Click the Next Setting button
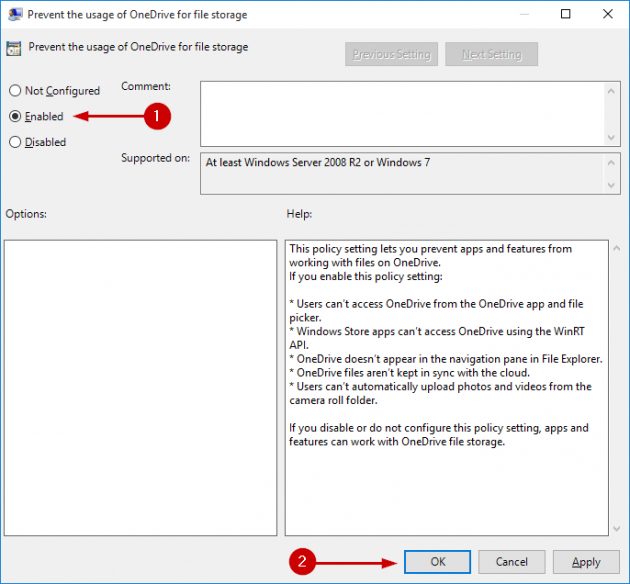This screenshot has width=630, height=584. [491, 54]
